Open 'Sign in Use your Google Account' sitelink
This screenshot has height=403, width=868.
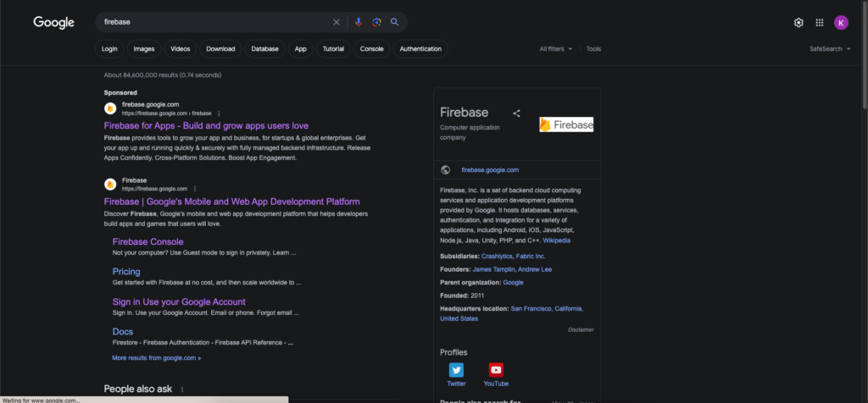[179, 302]
